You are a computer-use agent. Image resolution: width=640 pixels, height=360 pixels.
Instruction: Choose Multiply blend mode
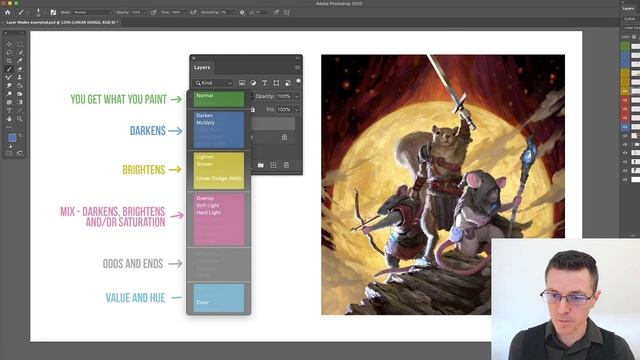[205, 122]
